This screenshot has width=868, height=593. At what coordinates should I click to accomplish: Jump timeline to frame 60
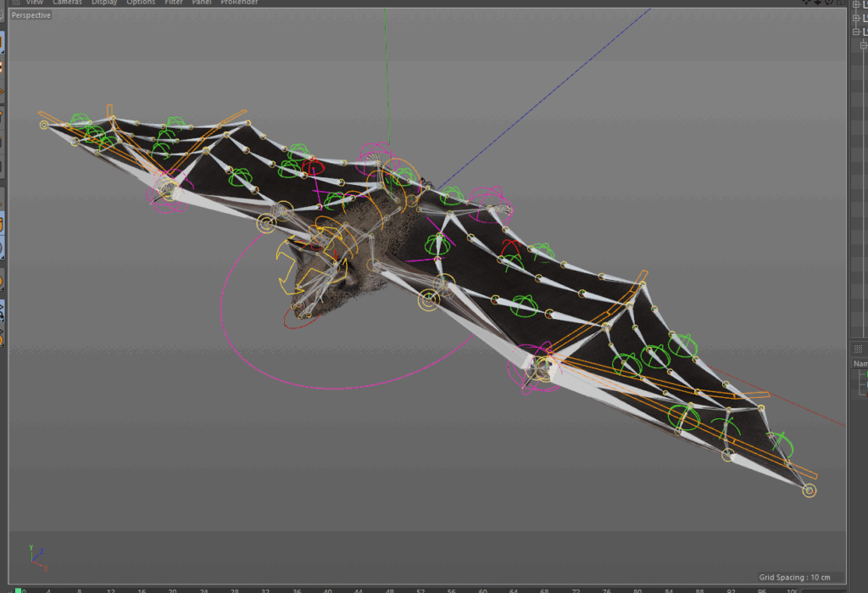[482, 590]
